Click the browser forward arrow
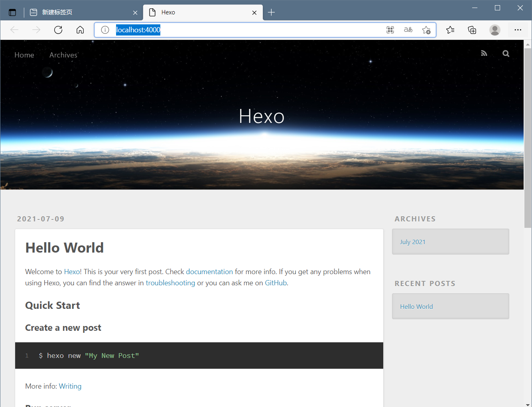This screenshot has height=407, width=532. pos(36,30)
